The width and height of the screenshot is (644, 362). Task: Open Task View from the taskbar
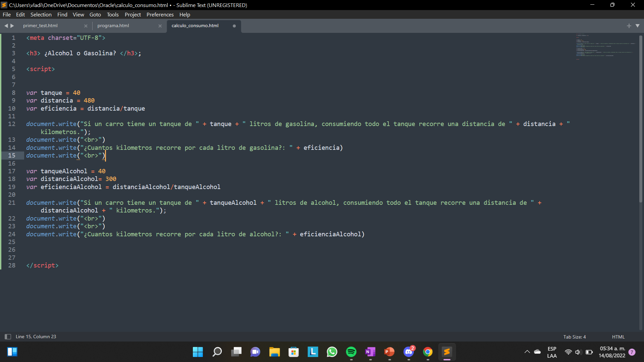(236, 352)
